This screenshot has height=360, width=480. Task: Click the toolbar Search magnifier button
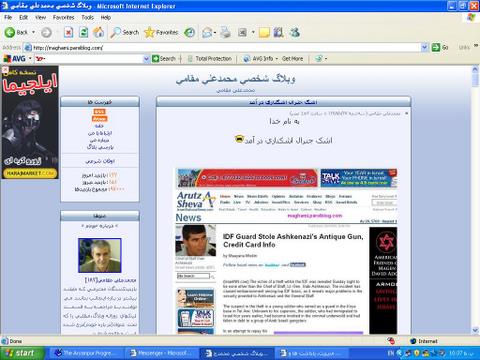[x=125, y=32]
